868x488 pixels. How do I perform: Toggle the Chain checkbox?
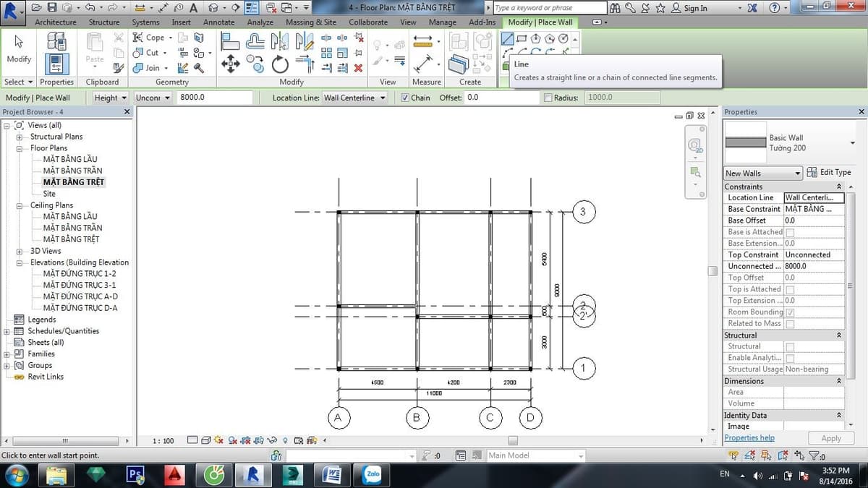point(405,98)
